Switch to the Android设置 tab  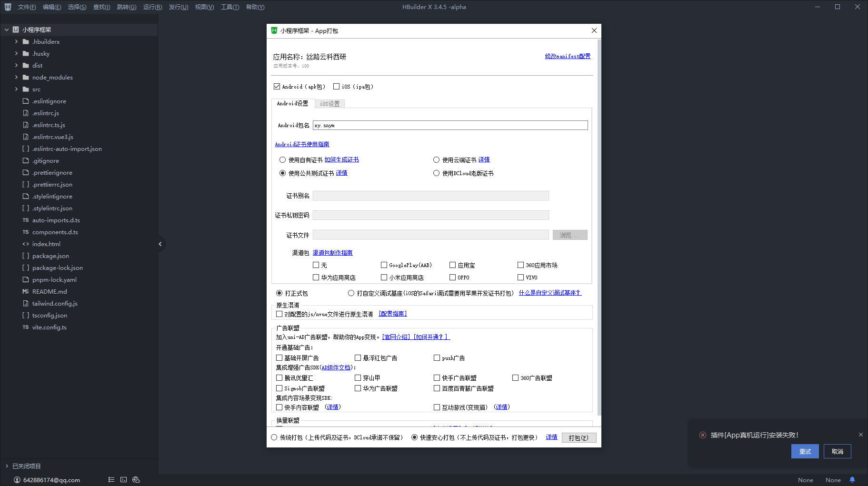pyautogui.click(x=292, y=103)
